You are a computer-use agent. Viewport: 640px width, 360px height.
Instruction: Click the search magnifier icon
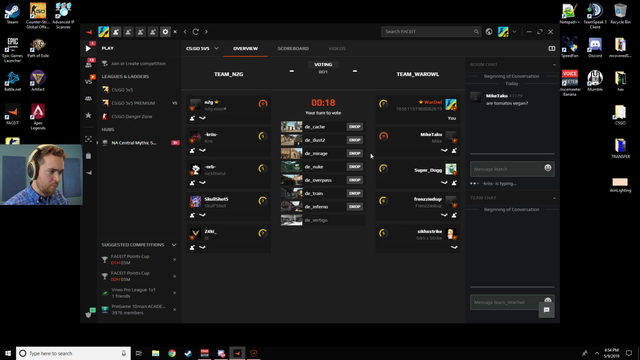476,31
